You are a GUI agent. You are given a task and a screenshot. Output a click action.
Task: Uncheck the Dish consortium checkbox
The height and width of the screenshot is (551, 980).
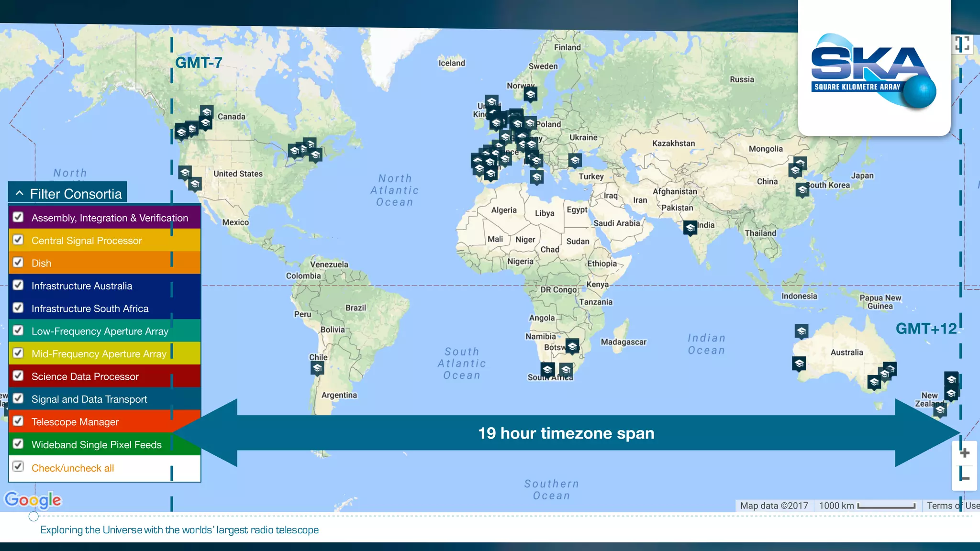tap(18, 263)
